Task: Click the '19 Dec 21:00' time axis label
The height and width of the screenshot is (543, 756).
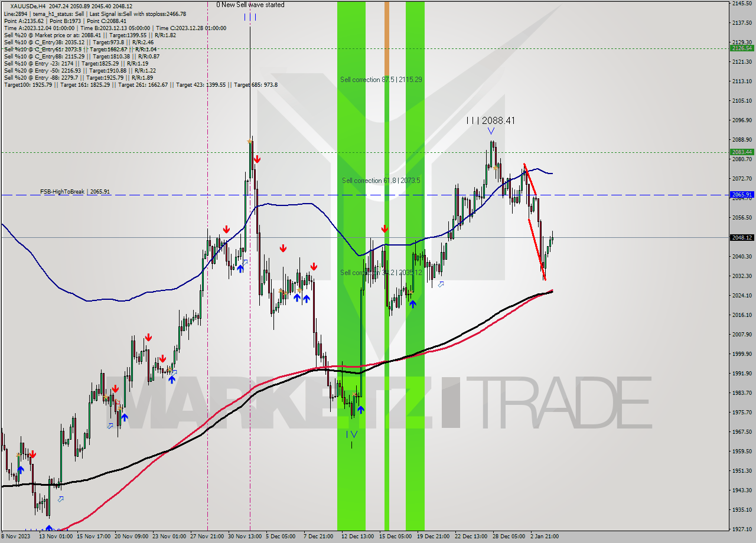Action: (433, 537)
